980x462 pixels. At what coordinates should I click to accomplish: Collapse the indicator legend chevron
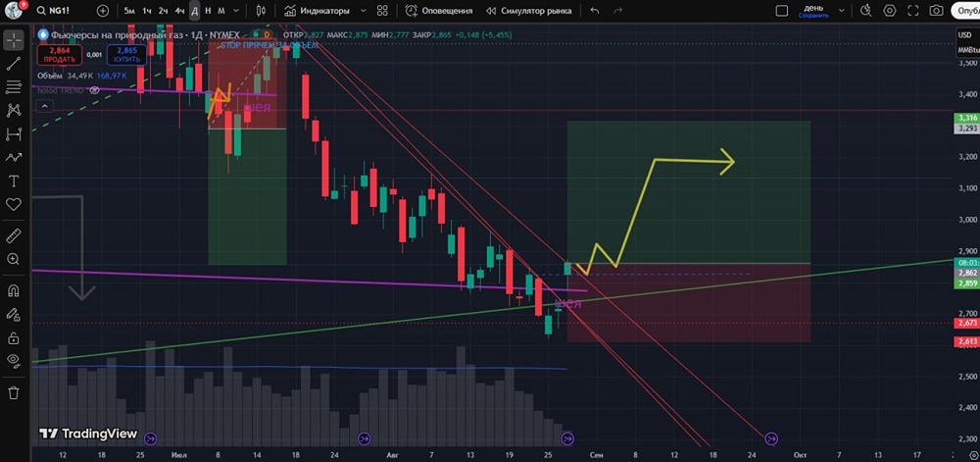pos(43,107)
